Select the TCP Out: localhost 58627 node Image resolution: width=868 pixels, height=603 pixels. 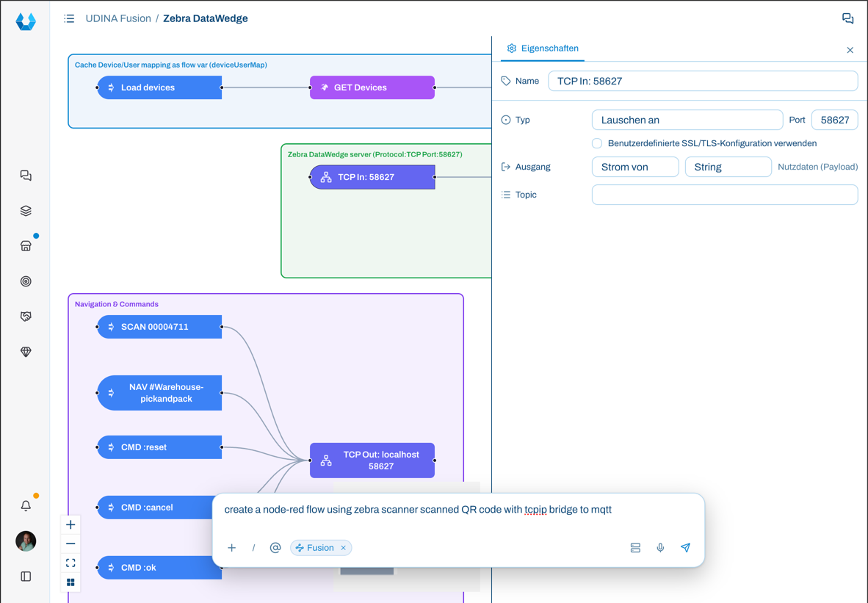click(x=372, y=460)
